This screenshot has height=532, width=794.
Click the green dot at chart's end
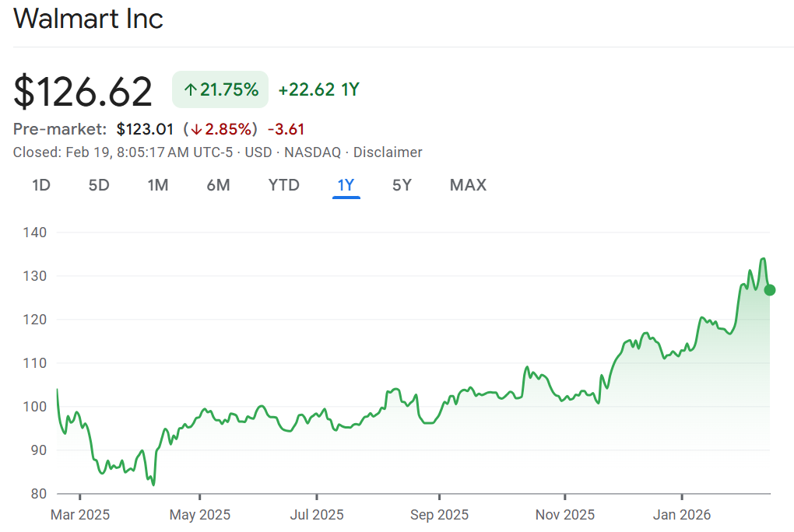(770, 290)
